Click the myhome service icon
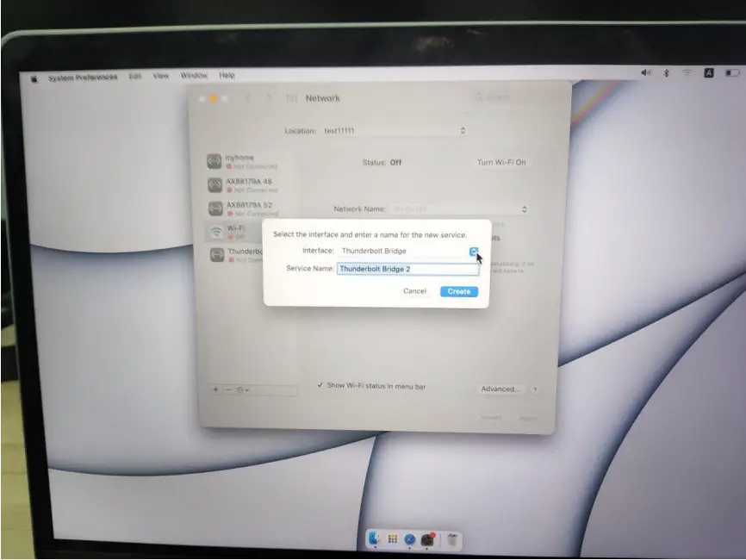The height and width of the screenshot is (560, 746). pos(214,161)
